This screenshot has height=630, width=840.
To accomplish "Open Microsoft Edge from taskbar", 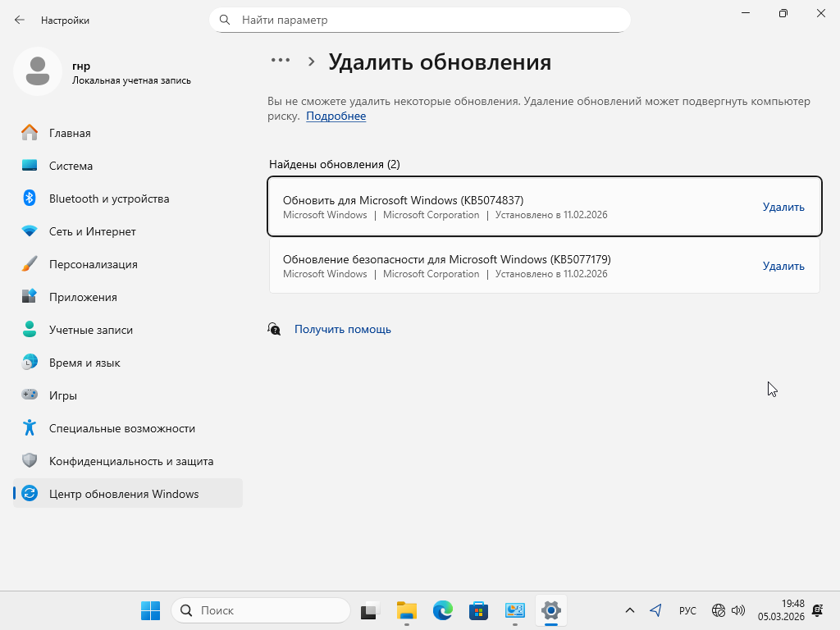I will point(443,610).
